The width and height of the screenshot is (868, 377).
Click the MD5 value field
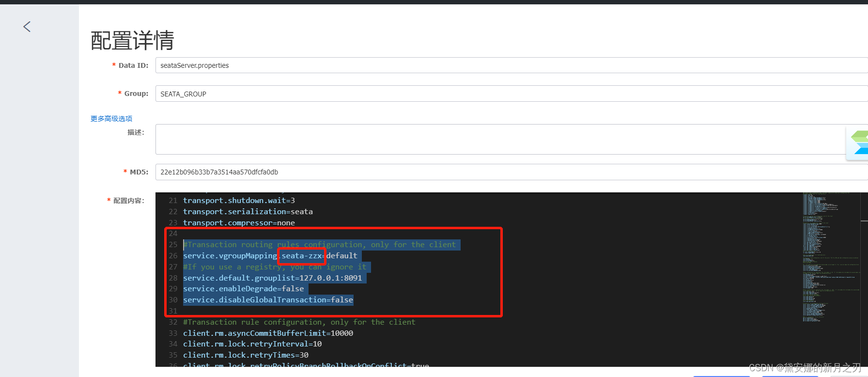click(x=511, y=172)
